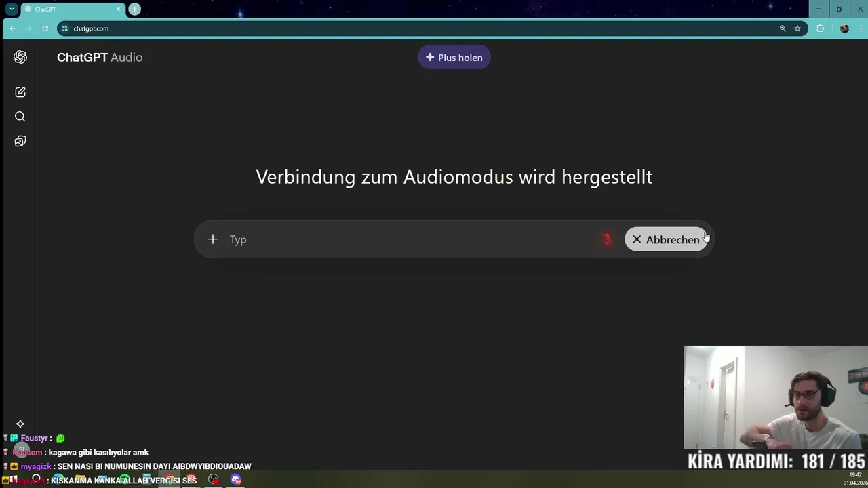Open site information icon in address bar
Viewport: 868px width, 488px height.
(64, 28)
